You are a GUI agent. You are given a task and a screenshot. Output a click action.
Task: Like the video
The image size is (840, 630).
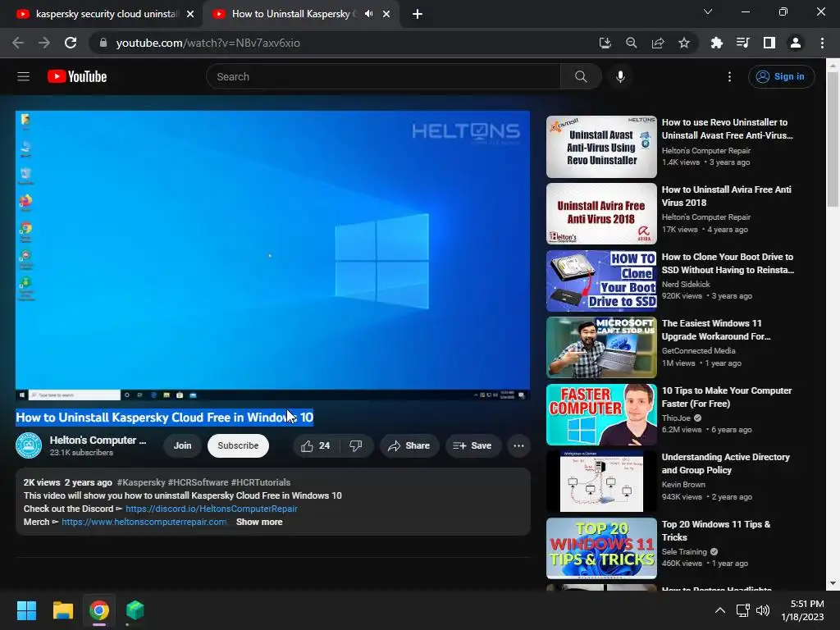point(316,445)
